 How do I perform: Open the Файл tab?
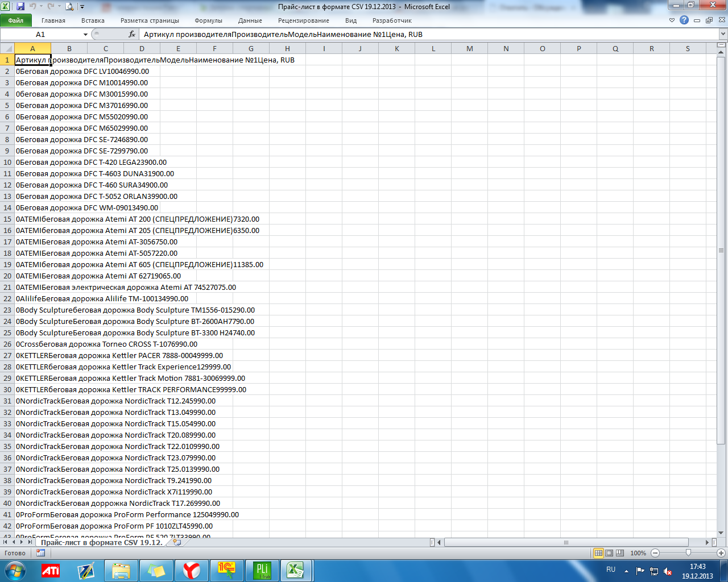(x=16, y=20)
